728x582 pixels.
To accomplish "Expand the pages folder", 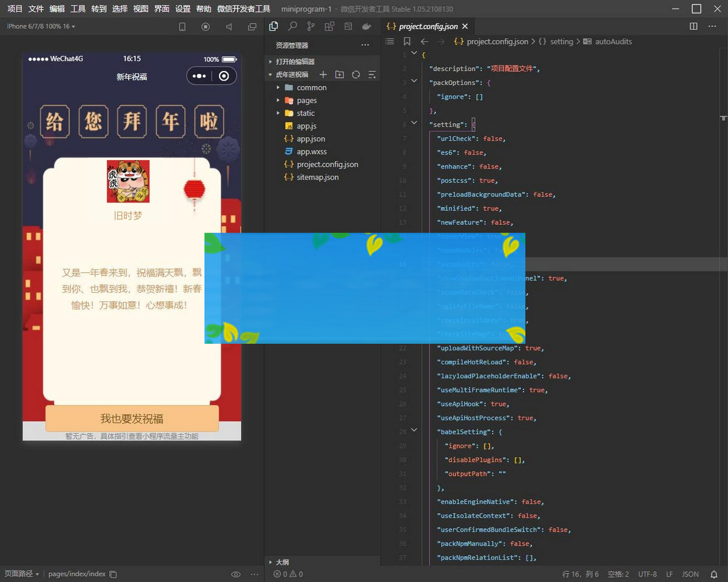I will pyautogui.click(x=306, y=101).
